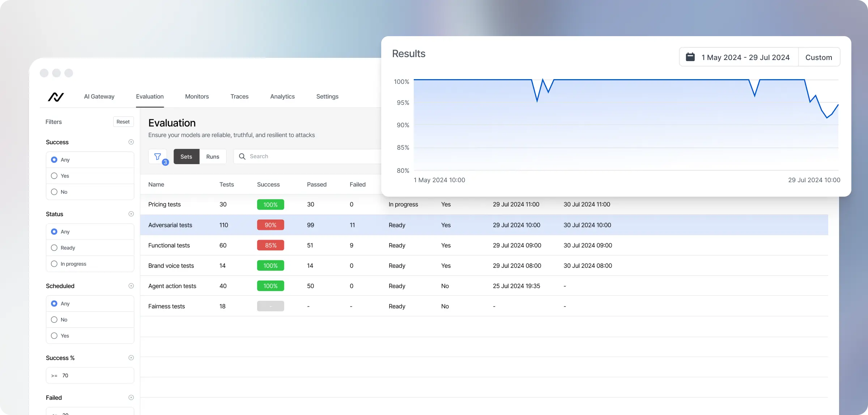Change the >= comparator for Success %
Screen dimensions: 868x415
[x=55, y=375]
